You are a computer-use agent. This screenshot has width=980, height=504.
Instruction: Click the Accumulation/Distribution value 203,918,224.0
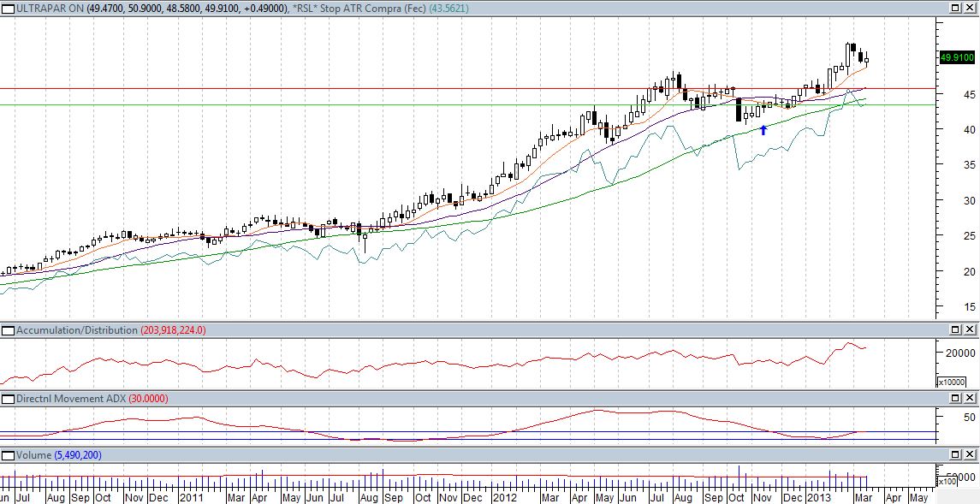173,330
